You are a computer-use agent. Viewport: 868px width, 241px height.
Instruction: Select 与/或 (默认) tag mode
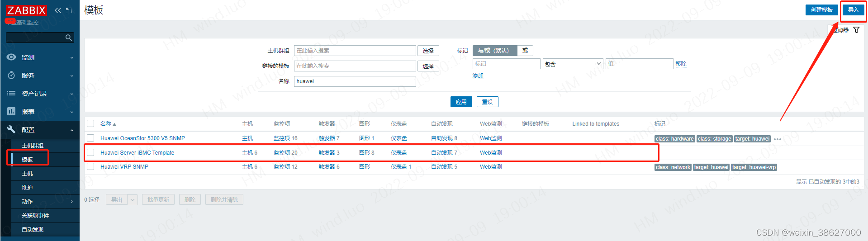pyautogui.click(x=494, y=51)
